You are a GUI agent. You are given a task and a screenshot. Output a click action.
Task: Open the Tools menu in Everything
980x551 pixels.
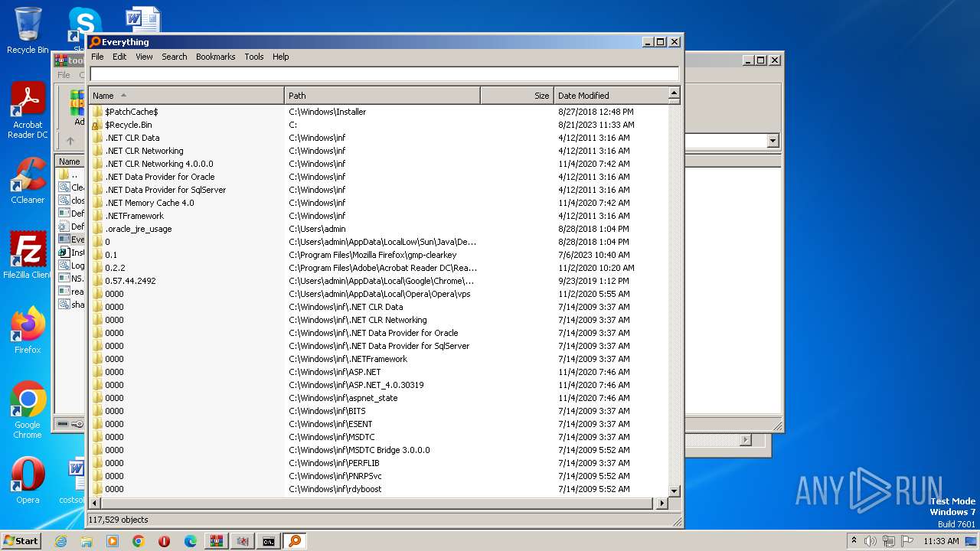[x=254, y=57]
